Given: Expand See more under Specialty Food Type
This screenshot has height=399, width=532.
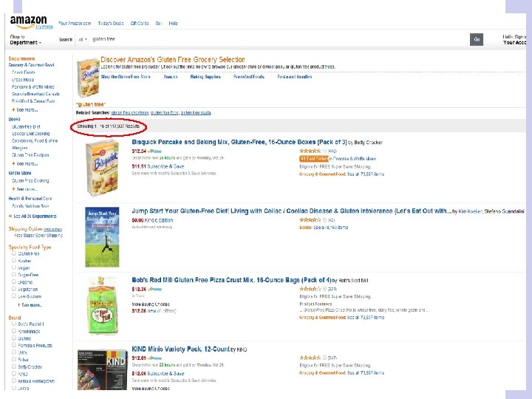Looking at the screenshot, I should pyautogui.click(x=30, y=304).
